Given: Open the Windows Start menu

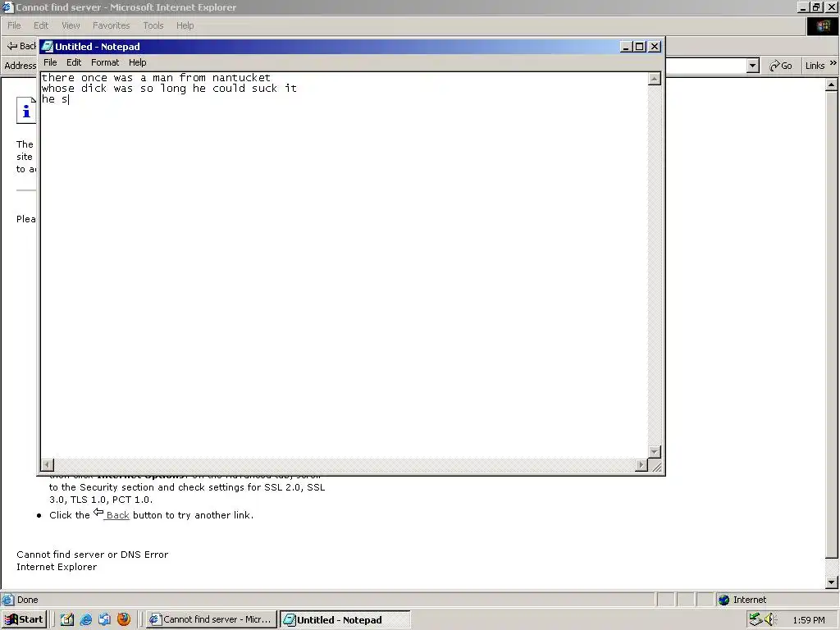Looking at the screenshot, I should coord(24,619).
